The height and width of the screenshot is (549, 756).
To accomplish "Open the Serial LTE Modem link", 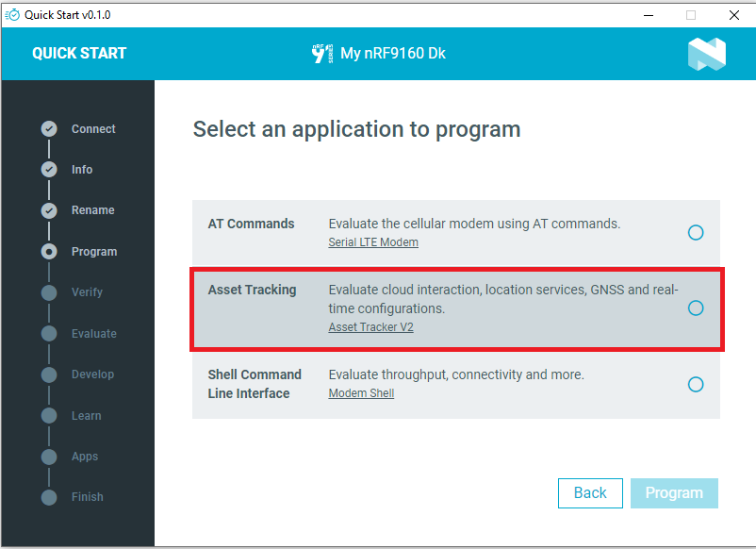I will tap(373, 242).
